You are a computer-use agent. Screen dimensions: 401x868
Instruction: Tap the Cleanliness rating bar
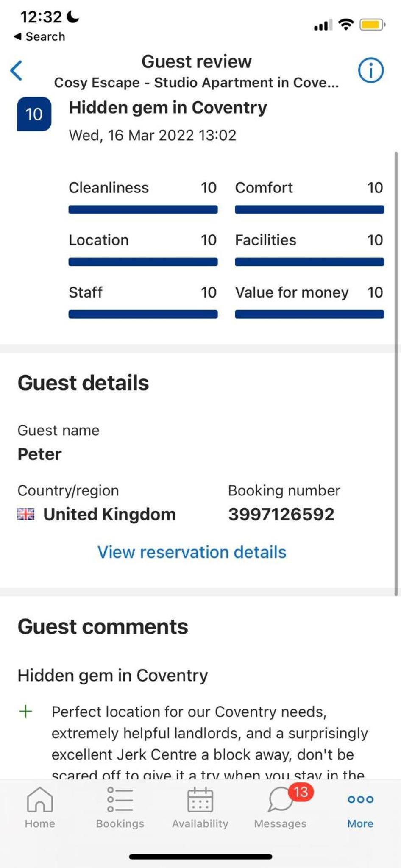143,209
